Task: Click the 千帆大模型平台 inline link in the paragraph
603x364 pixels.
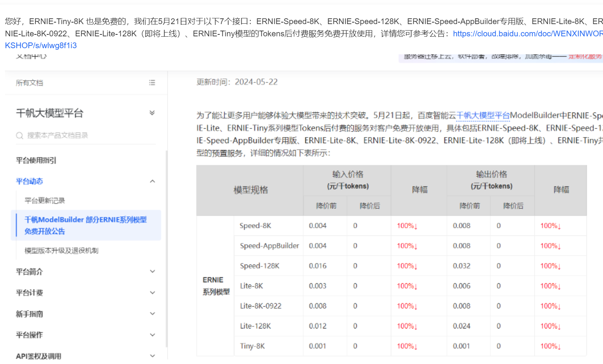Action: click(483, 115)
